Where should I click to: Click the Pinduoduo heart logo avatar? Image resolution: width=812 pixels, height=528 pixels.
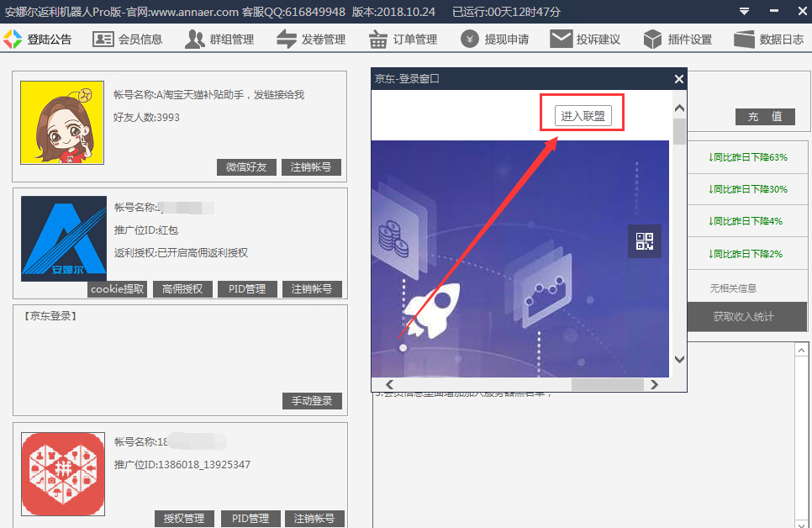pyautogui.click(x=63, y=474)
